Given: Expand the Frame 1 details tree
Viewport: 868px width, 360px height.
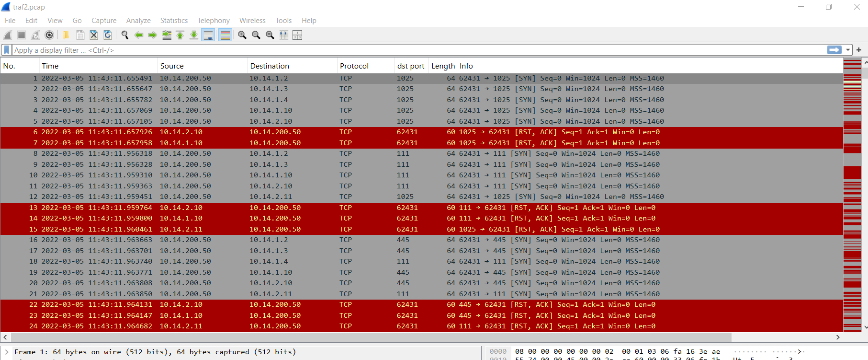Looking at the screenshot, I should 7,352.
